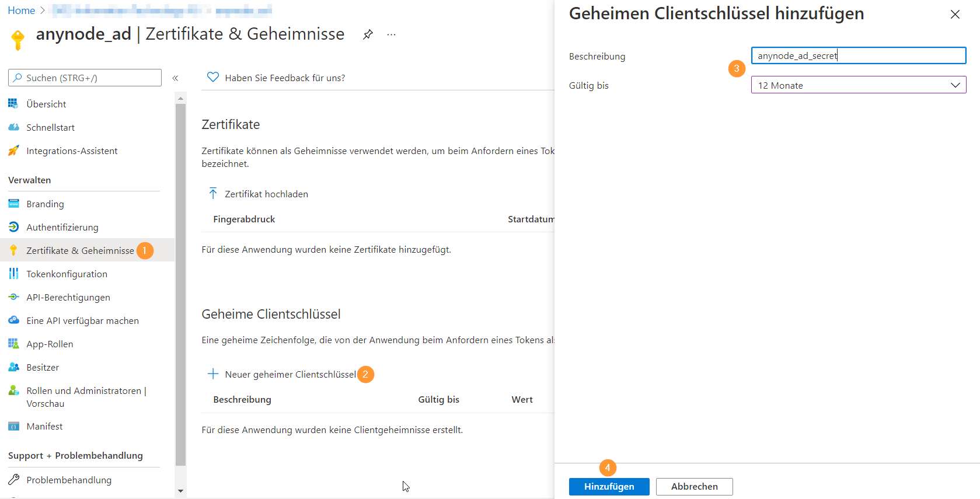Click the plus icon for new client secret
980x499 pixels.
pyautogui.click(x=213, y=374)
